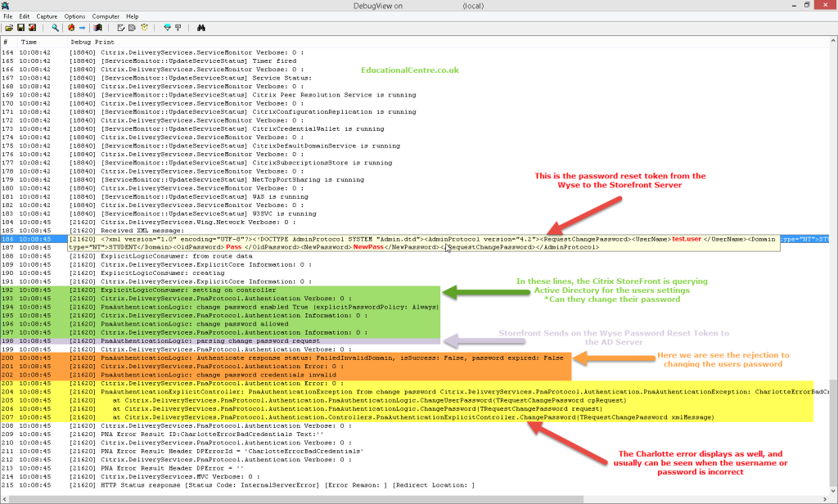
Task: Open the File menu
Action: point(8,16)
